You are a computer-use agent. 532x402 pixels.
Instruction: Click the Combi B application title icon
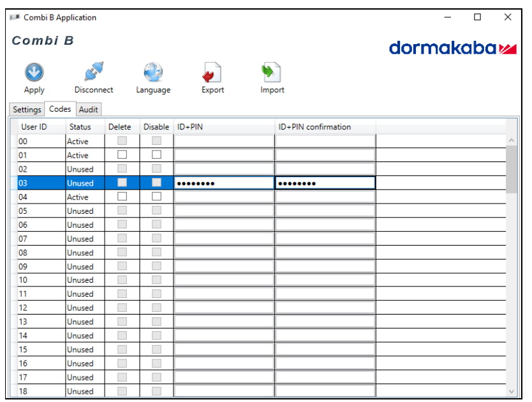[15, 17]
